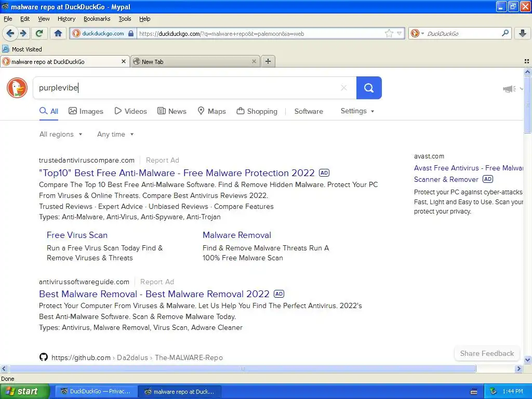Screen dimensions: 532x399
Task: Open the View menu
Action: click(44, 19)
